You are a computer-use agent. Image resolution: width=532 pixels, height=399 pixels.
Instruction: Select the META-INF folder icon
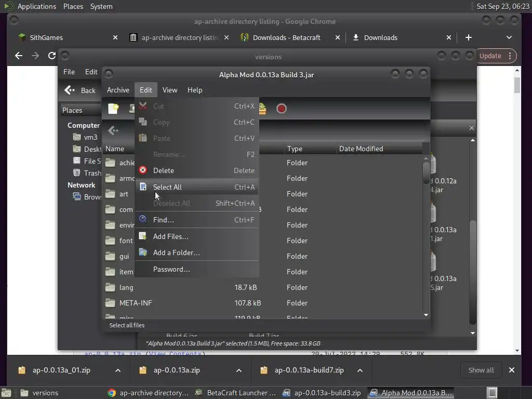(x=110, y=303)
